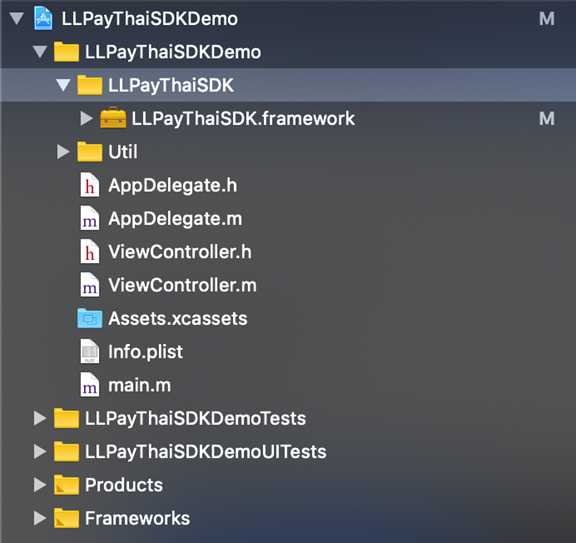Click the Util folder icon
576x543 pixels.
tap(90, 151)
